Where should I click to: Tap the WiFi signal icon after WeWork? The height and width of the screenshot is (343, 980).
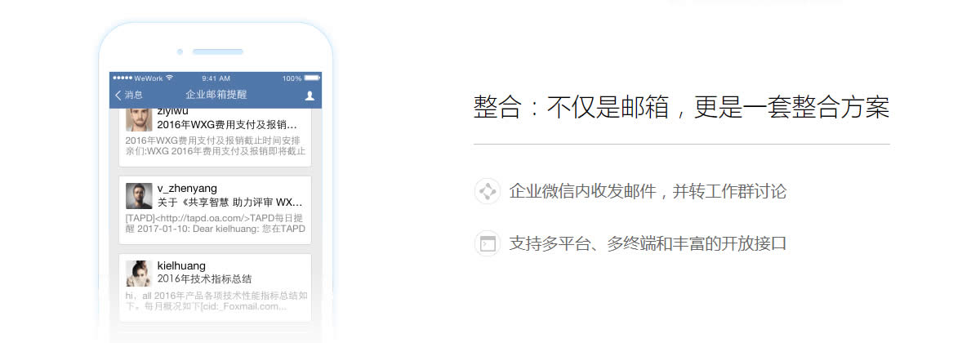[169, 78]
